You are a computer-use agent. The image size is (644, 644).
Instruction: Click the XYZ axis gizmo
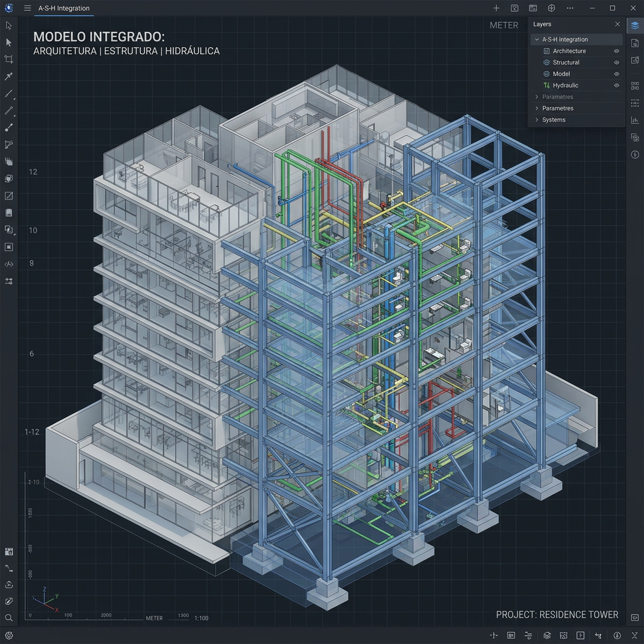pos(47,599)
